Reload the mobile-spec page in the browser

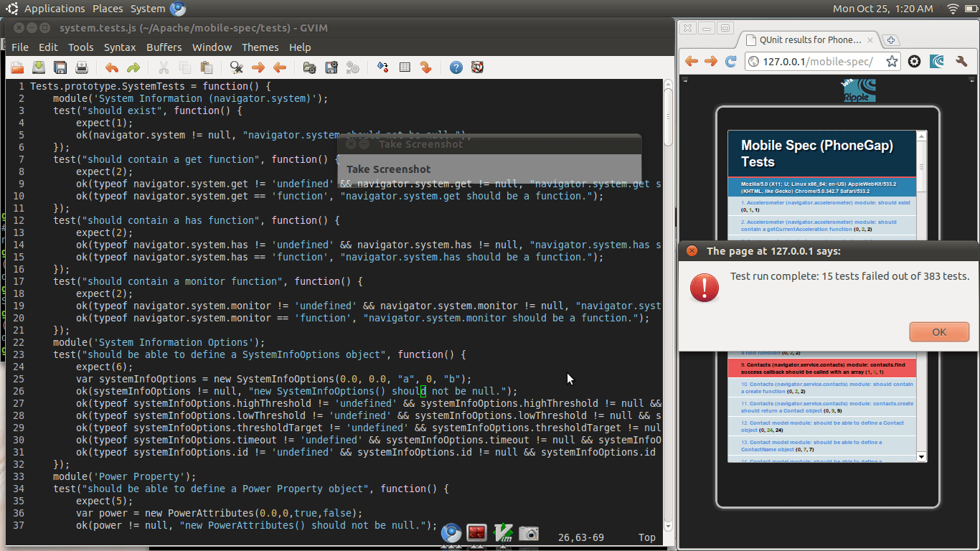point(731,62)
